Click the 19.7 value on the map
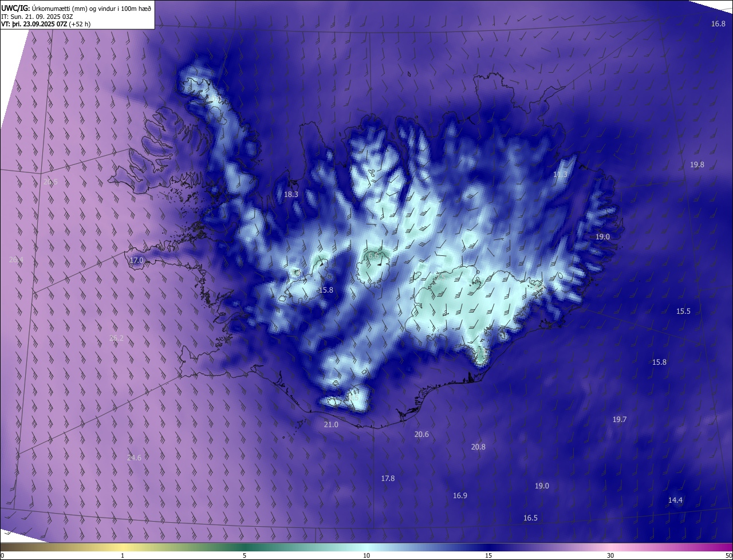 tap(620, 419)
